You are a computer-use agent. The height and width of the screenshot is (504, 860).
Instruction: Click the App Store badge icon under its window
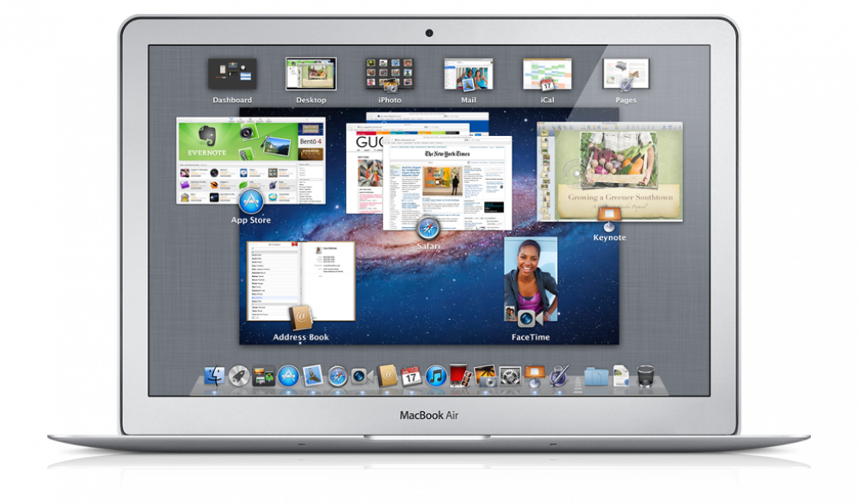tap(251, 201)
